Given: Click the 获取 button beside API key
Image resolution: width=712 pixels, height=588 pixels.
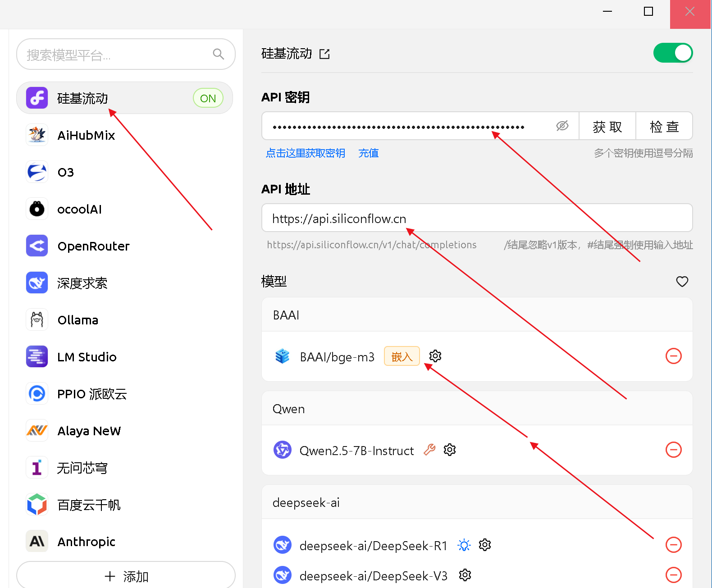Looking at the screenshot, I should (x=607, y=127).
